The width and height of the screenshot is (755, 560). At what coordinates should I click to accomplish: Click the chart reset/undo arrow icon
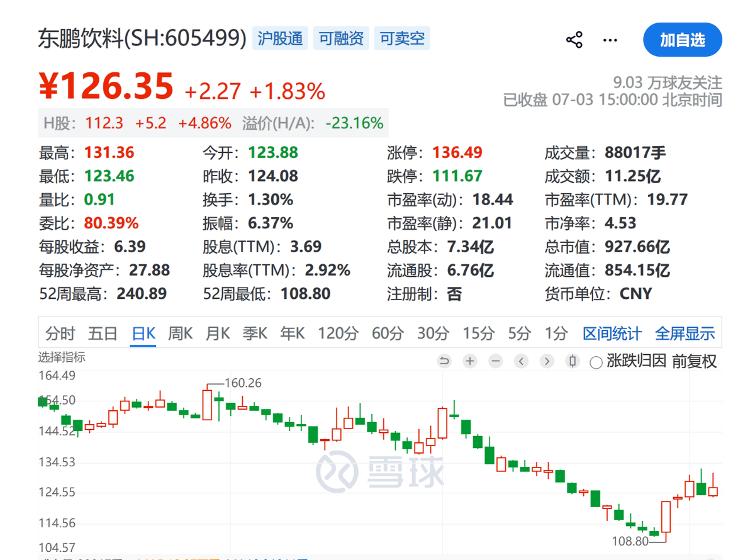tap(444, 361)
